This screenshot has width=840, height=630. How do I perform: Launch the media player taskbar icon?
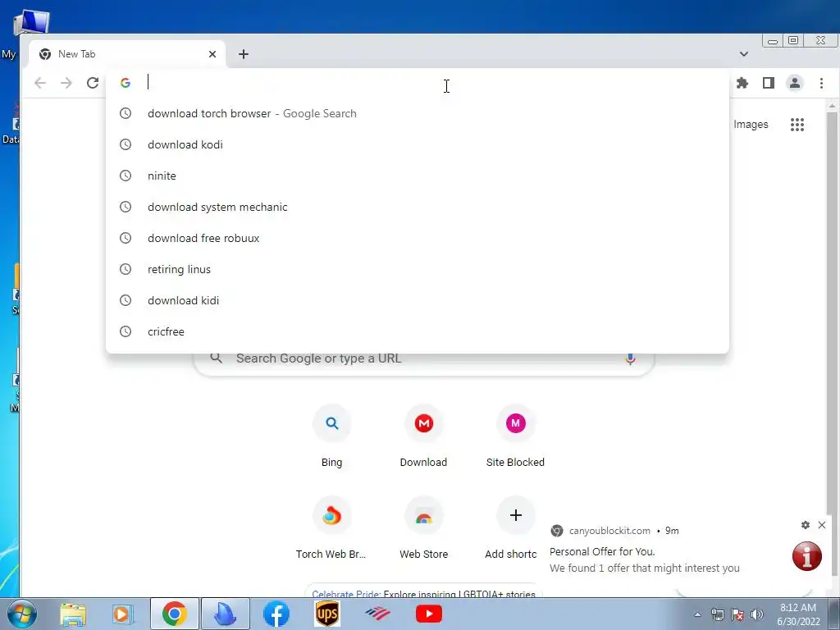click(x=122, y=614)
